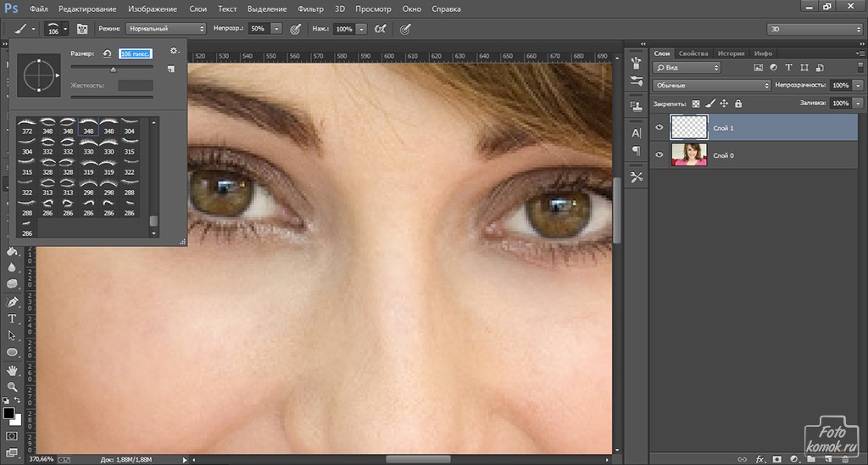The width and height of the screenshot is (868, 465).
Task: Select the 372 brush preset
Action: (27, 126)
